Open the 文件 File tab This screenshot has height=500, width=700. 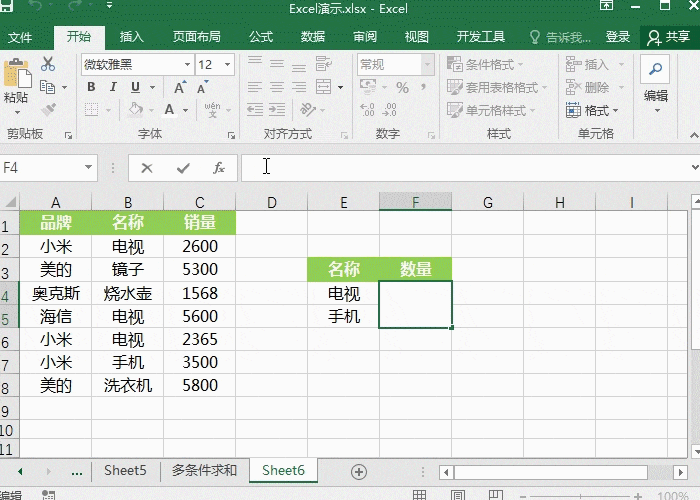(20, 37)
